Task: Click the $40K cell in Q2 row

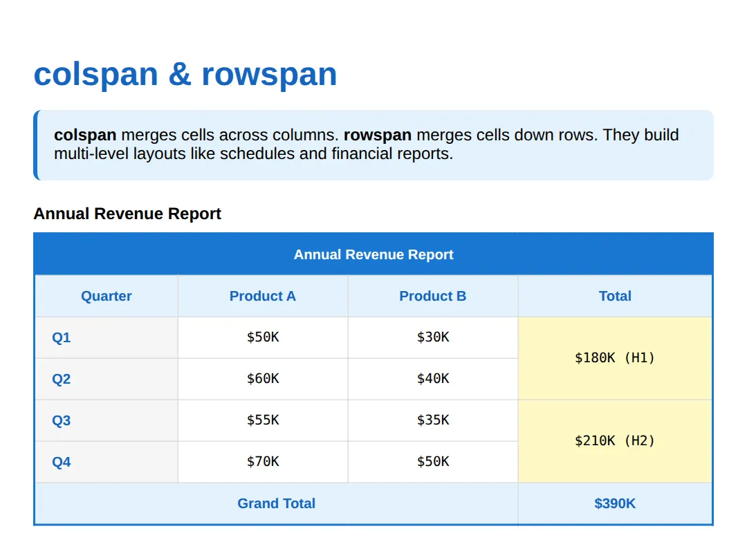Action: [433, 379]
